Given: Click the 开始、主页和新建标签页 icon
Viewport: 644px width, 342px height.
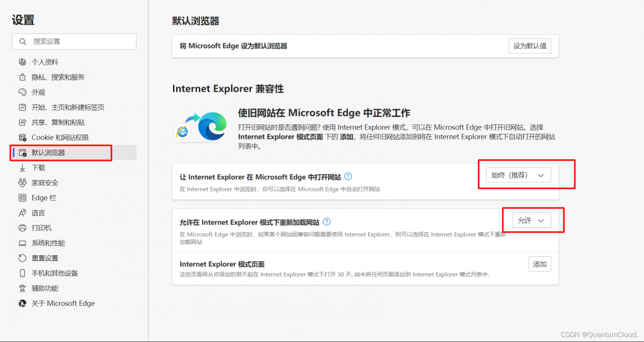Looking at the screenshot, I should tap(22, 107).
